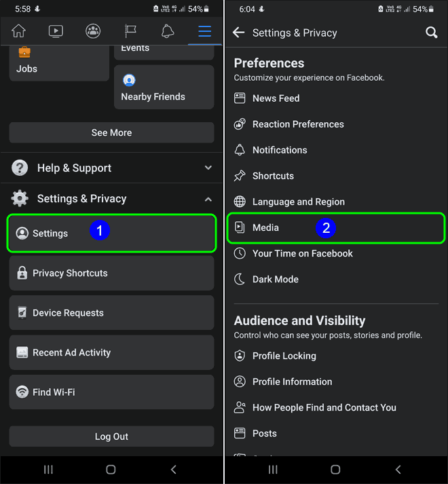The height and width of the screenshot is (484, 448).
Task: Open the Pages flag tab icon
Action: (130, 31)
